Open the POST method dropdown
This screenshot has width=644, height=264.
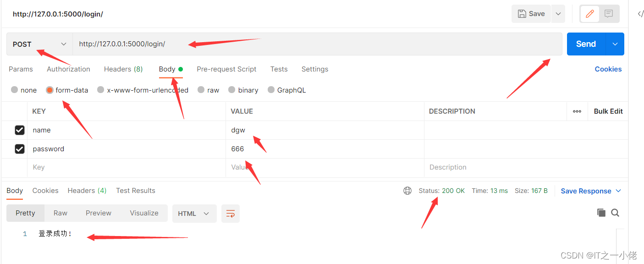(x=39, y=44)
